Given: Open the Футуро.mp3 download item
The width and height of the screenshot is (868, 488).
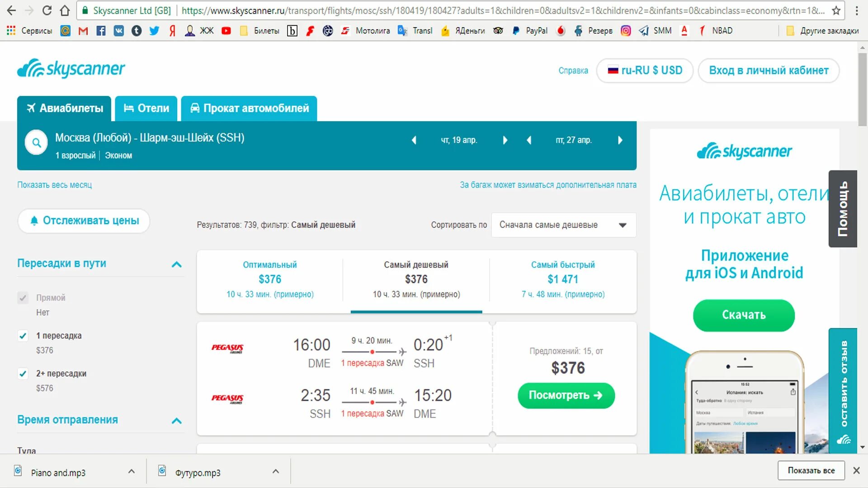Looking at the screenshot, I should pyautogui.click(x=198, y=473).
